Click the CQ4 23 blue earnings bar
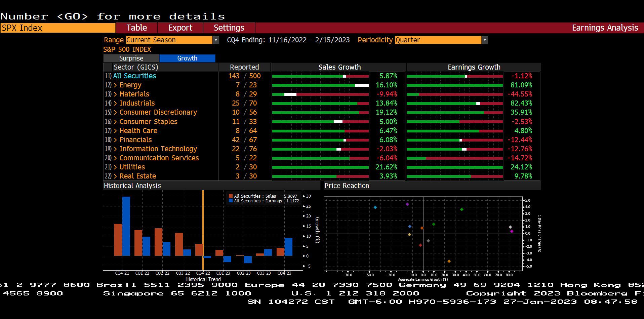This screenshot has height=319, width=644. point(288,247)
